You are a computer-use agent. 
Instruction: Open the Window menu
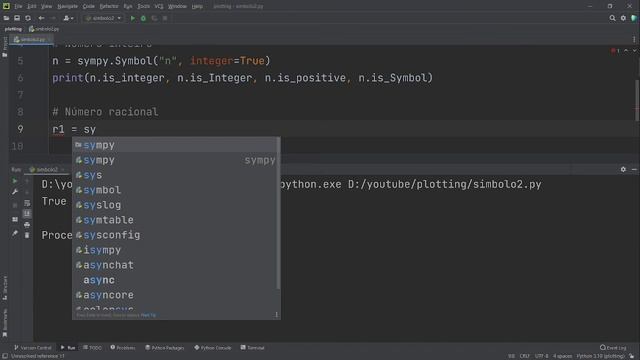tap(177, 7)
